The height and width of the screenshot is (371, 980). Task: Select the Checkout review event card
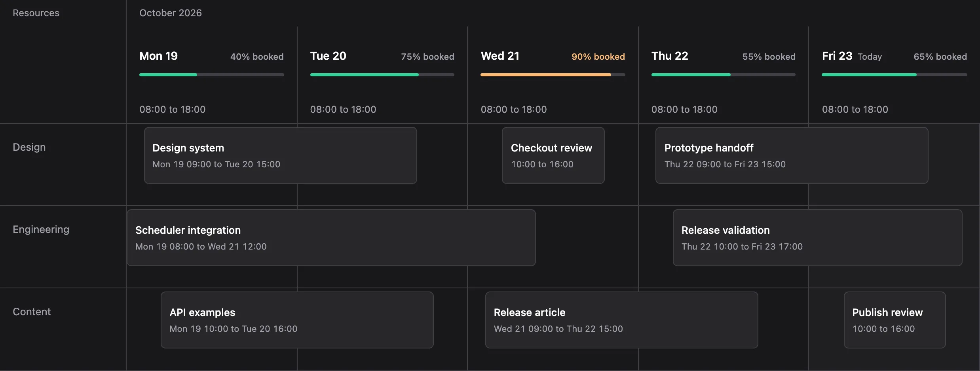click(x=553, y=155)
